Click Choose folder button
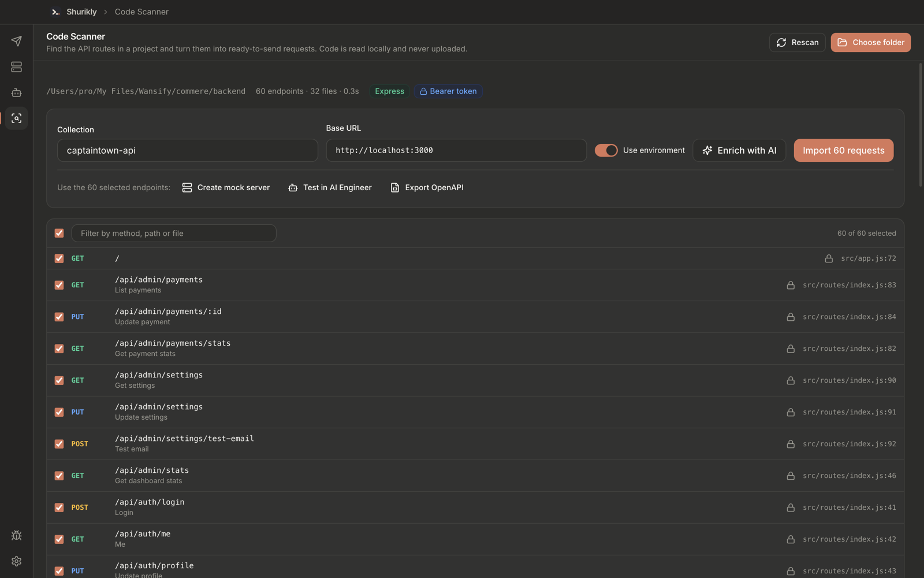924x578 pixels. 870,42
